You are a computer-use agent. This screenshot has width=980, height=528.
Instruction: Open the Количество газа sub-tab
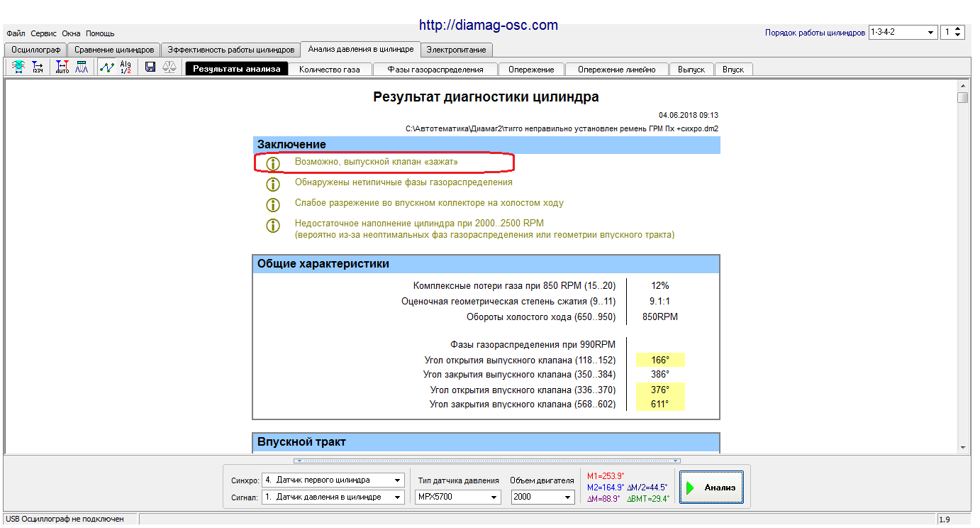(330, 70)
